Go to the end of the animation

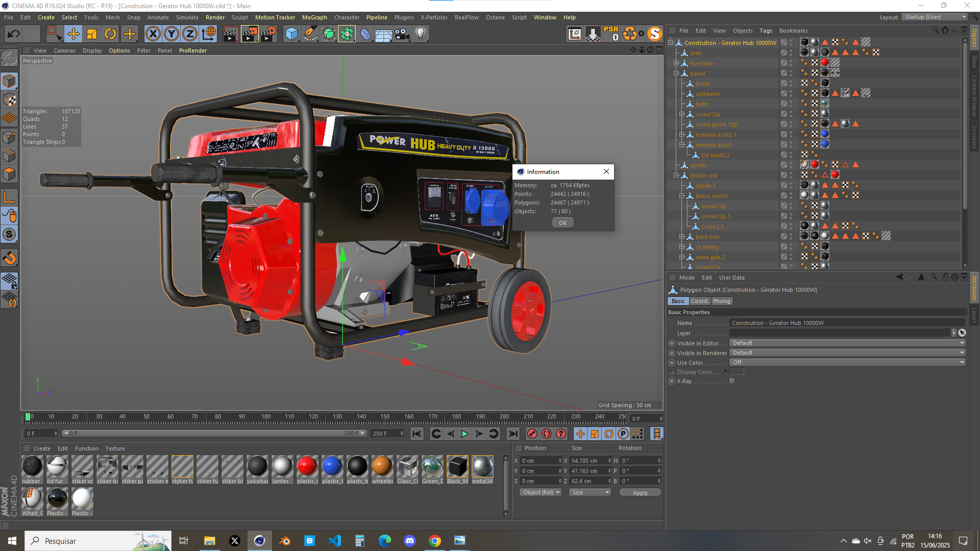pyautogui.click(x=513, y=434)
